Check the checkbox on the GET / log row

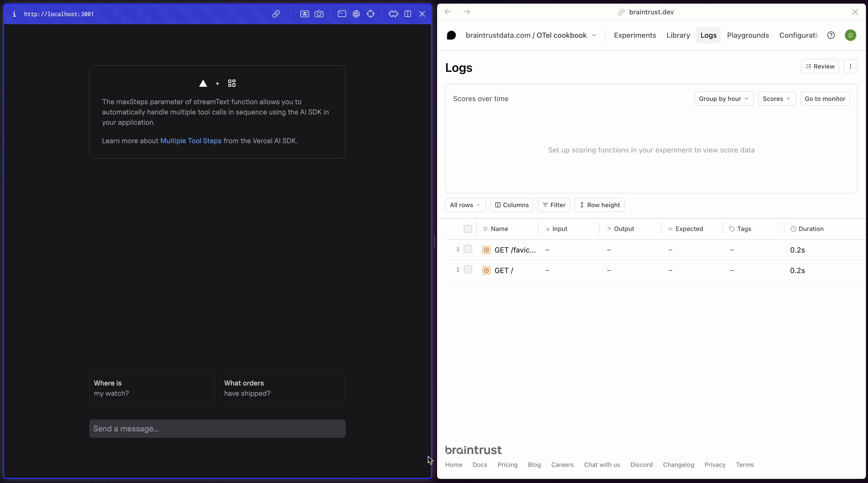tap(468, 270)
